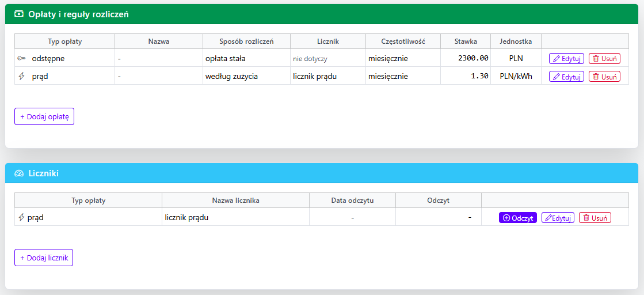644x295 pixels.
Task: Remove the licznik prądu meter
Action: tap(595, 218)
